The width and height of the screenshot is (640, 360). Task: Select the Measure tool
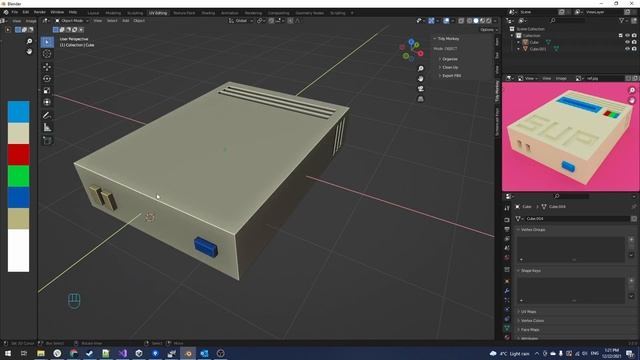coord(47,128)
